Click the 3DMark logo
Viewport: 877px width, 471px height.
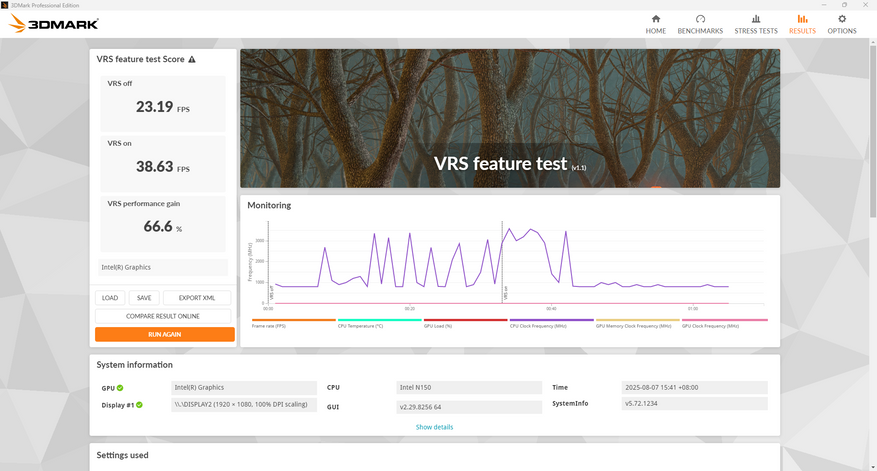click(x=54, y=23)
